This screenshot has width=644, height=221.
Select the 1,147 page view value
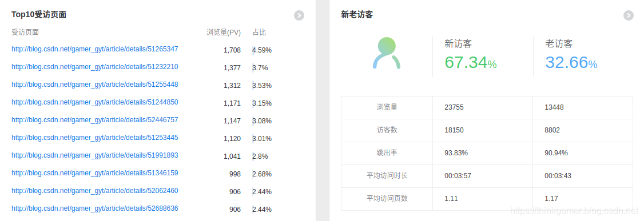(232, 120)
